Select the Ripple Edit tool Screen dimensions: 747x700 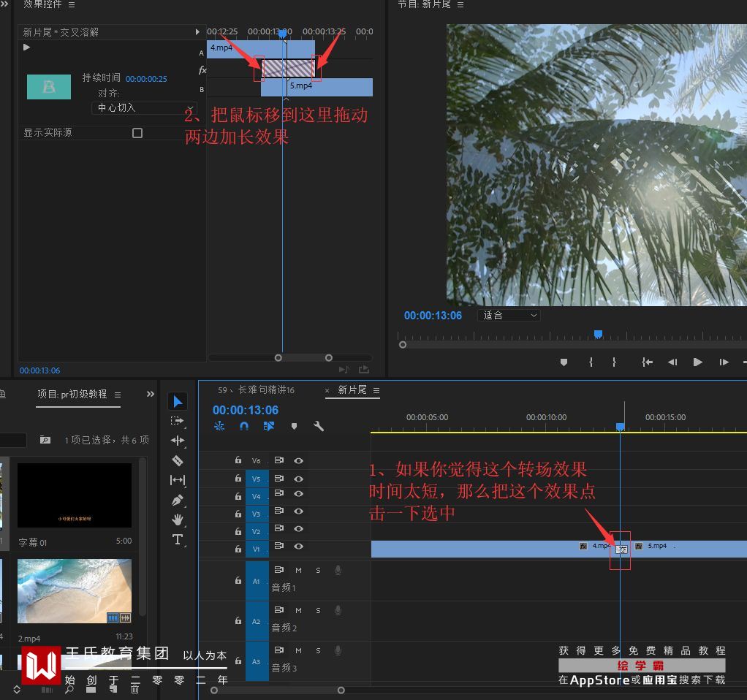pyautogui.click(x=177, y=441)
